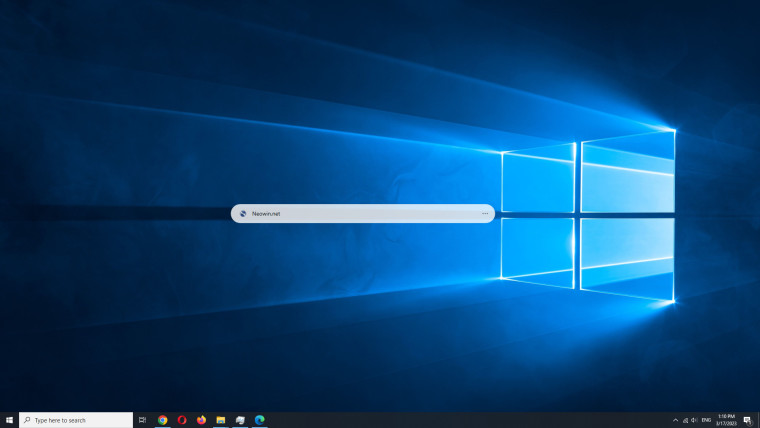Show hidden system tray icons
The height and width of the screenshot is (428, 760).
tap(675, 420)
